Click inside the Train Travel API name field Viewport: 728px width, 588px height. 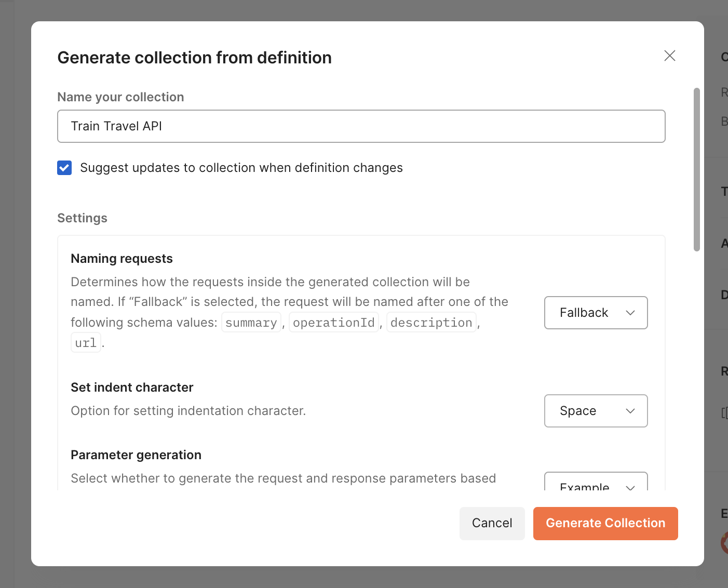tap(361, 126)
